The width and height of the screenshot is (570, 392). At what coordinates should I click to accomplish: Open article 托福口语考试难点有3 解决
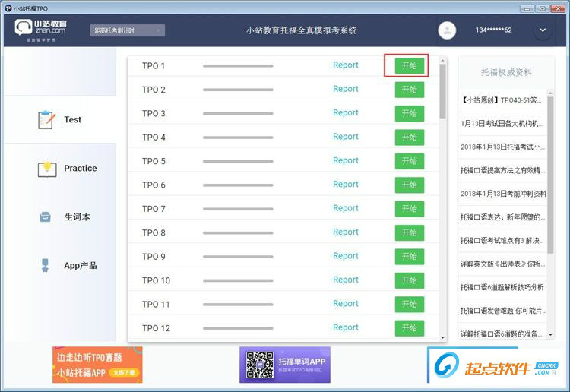[502, 241]
